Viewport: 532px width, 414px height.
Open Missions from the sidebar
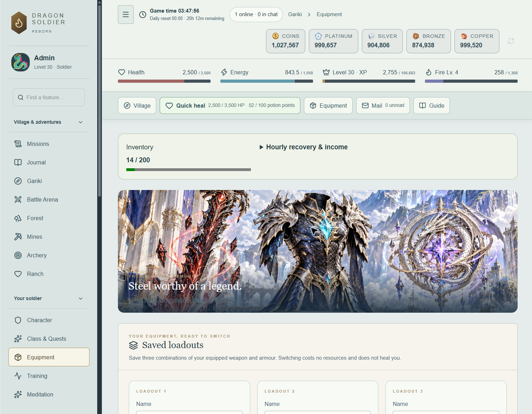(49, 144)
